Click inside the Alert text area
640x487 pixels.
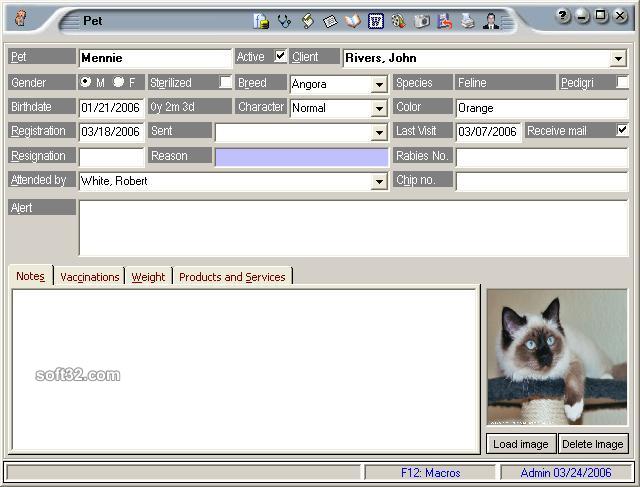click(x=353, y=228)
